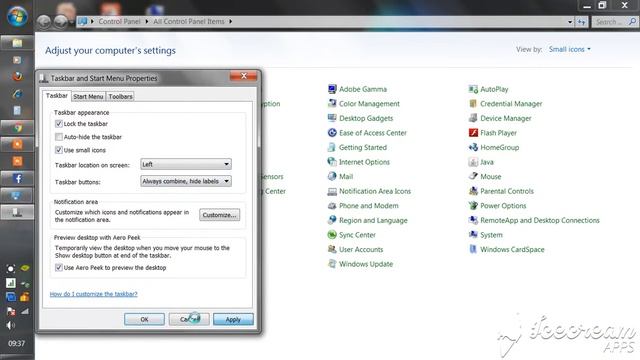Toggle Use Aero Peek checkbox
This screenshot has width=640, height=360.
[x=59, y=268]
